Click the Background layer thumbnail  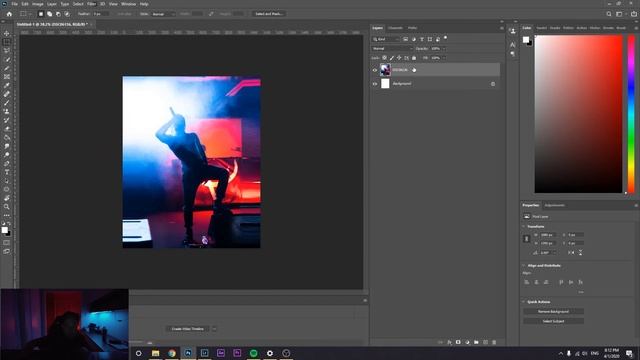click(x=385, y=84)
